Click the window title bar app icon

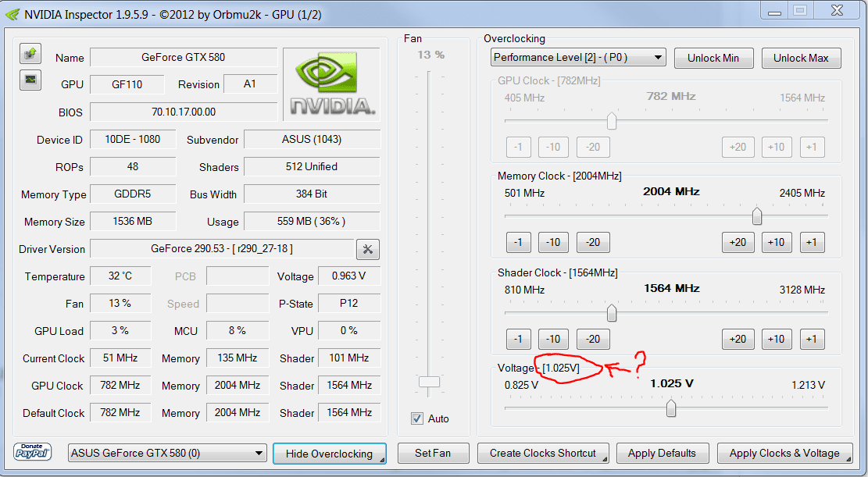click(13, 14)
